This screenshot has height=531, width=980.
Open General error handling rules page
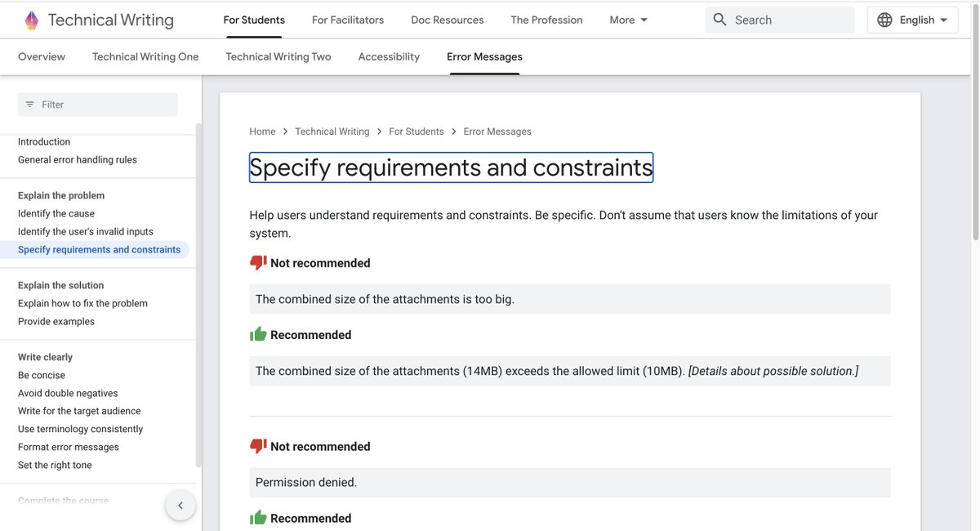pos(78,160)
